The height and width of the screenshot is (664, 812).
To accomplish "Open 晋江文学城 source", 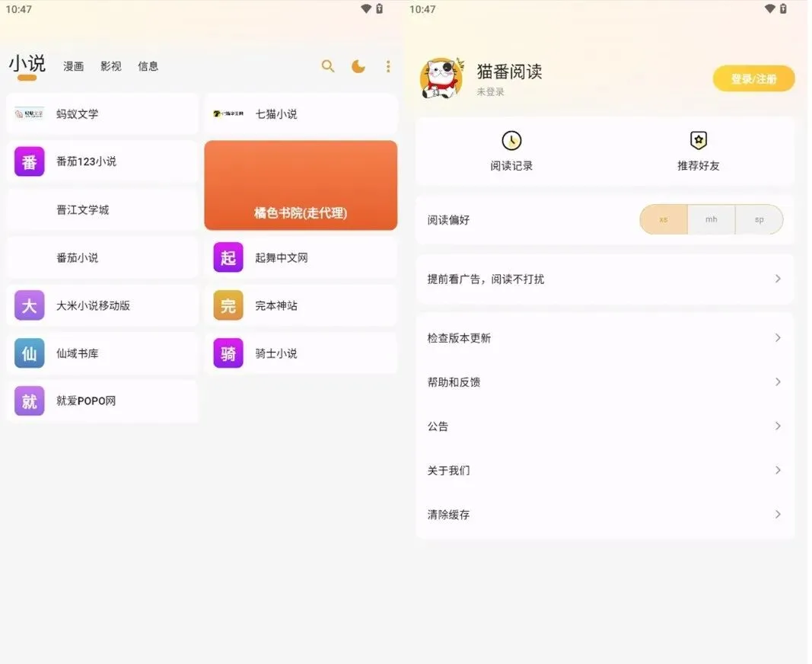I will tap(102, 209).
